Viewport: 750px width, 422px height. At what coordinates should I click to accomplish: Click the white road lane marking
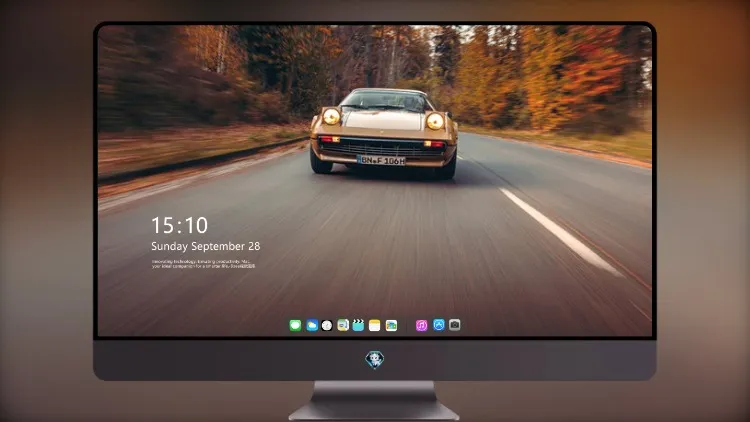pos(561,233)
